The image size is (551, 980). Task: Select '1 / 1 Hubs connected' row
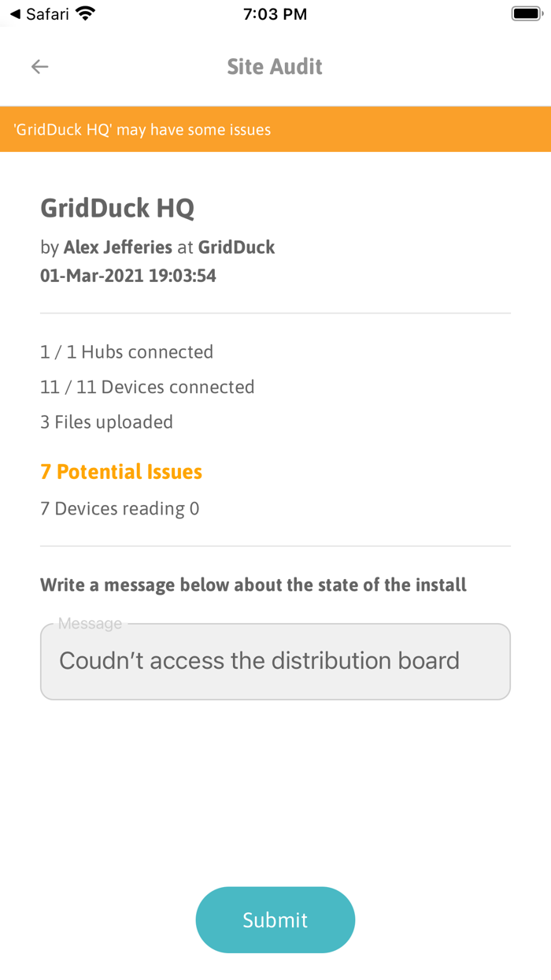tap(126, 351)
